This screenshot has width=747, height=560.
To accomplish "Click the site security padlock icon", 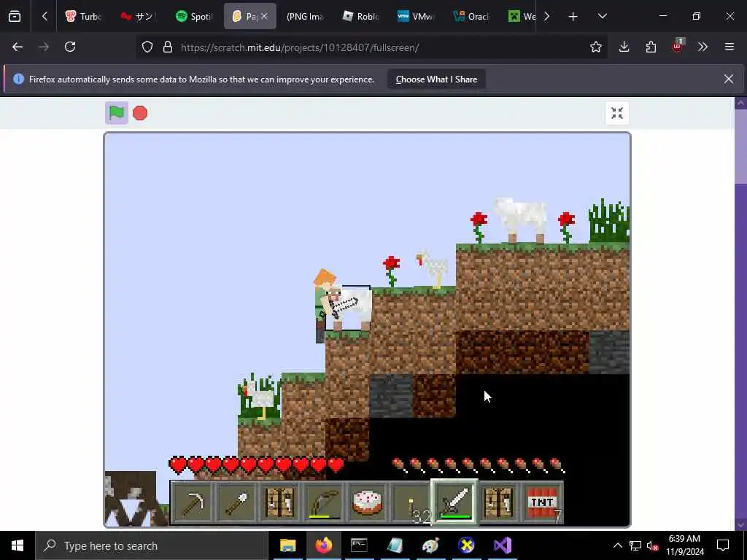I will pos(168,47).
